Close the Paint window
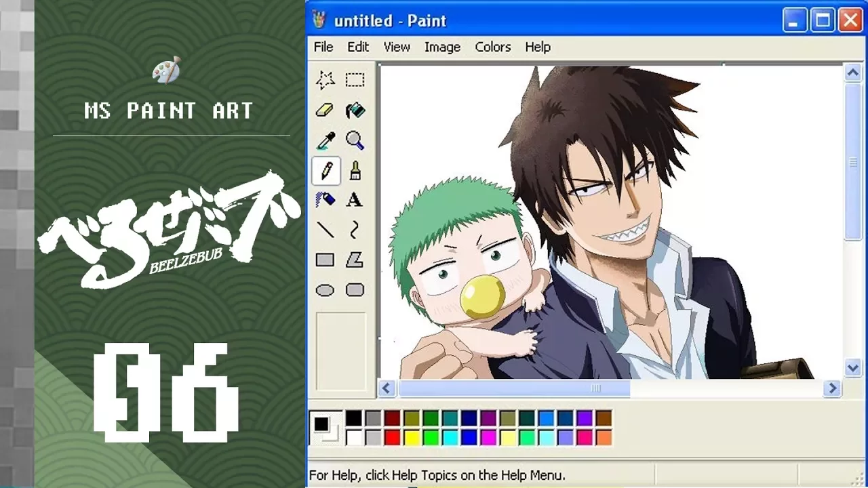Screen dimensions: 868x488 [850, 20]
